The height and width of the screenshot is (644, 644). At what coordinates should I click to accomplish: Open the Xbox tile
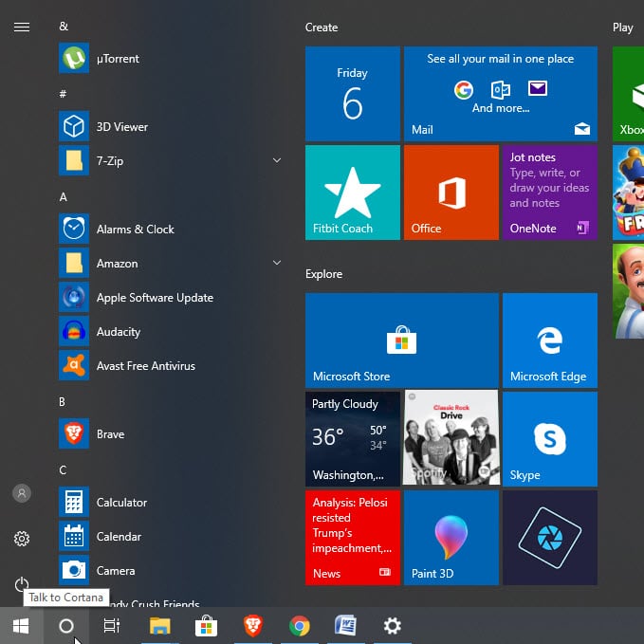628,94
